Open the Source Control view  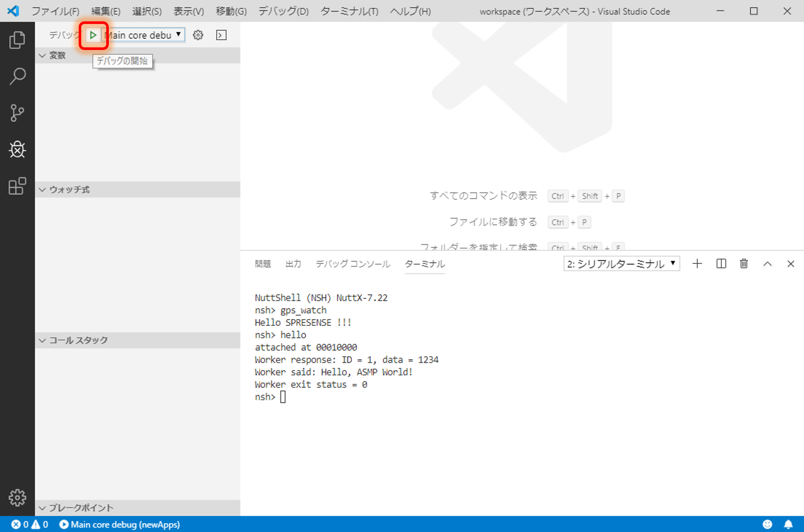point(17,113)
